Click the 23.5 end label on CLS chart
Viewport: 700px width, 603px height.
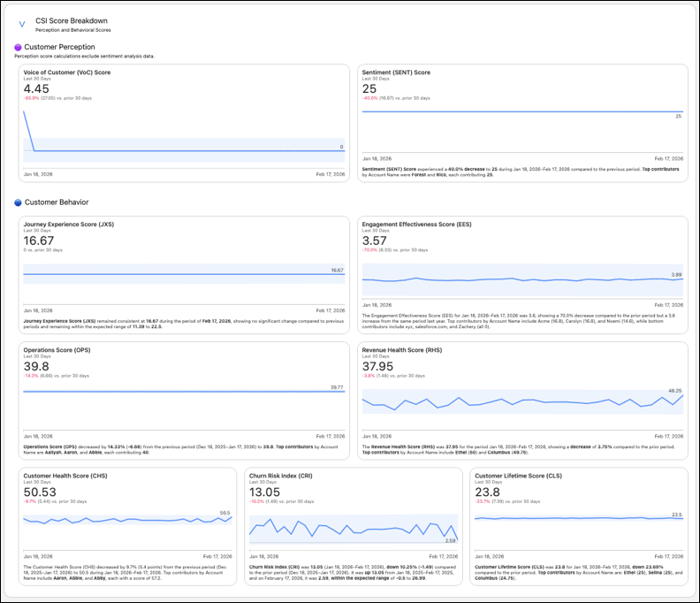(x=677, y=515)
